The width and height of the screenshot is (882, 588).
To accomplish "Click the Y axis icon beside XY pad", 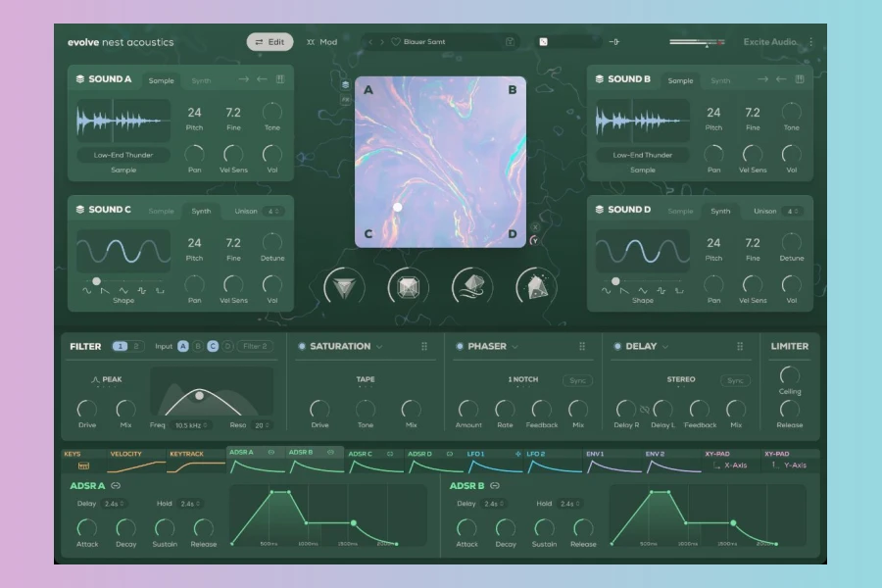I will tap(534, 240).
